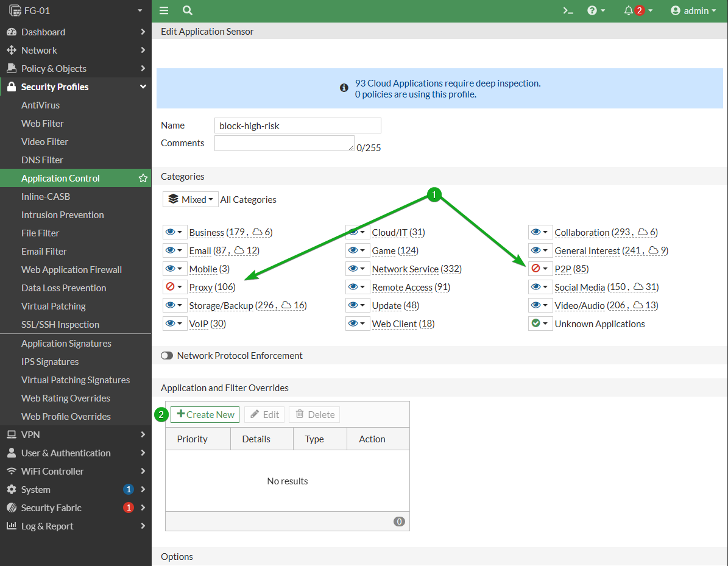Toggle Network Protocol Enforcement switch
This screenshot has height=566, width=728.
167,356
